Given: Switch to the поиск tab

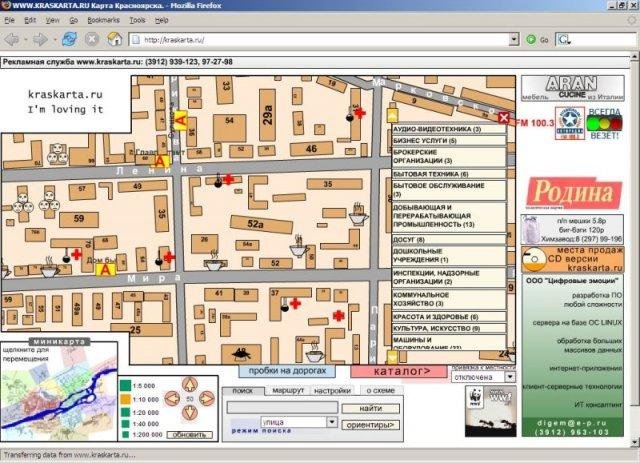Looking at the screenshot, I should (243, 391).
